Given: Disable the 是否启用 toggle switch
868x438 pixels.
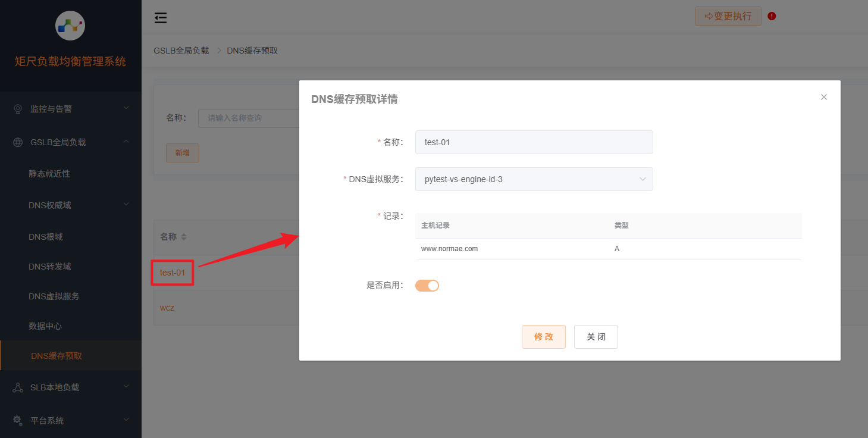Looking at the screenshot, I should point(427,285).
